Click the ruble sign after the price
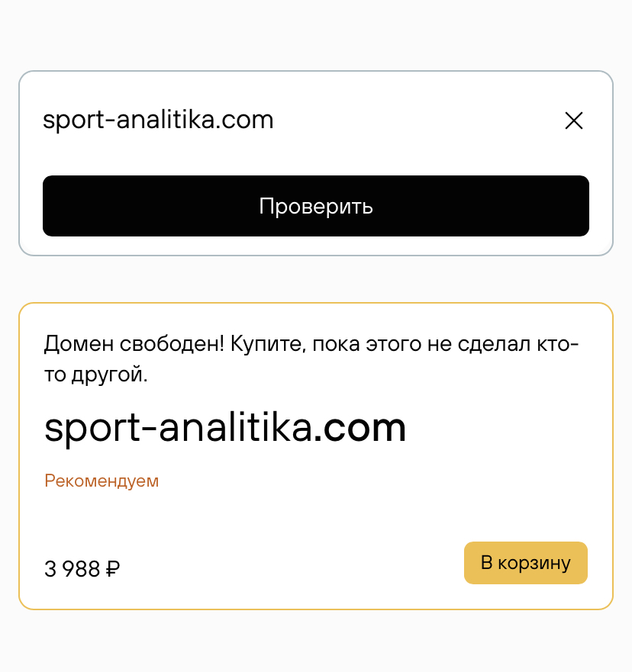This screenshot has height=672, width=632. (x=112, y=569)
